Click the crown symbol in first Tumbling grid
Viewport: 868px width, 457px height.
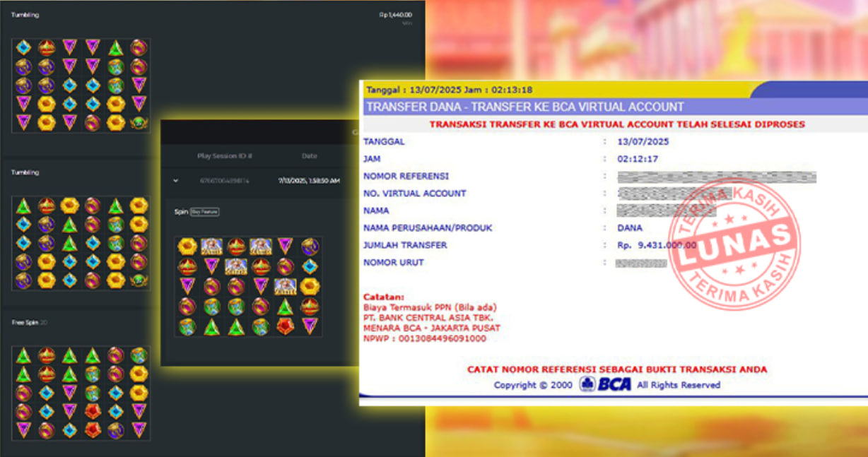point(47,47)
